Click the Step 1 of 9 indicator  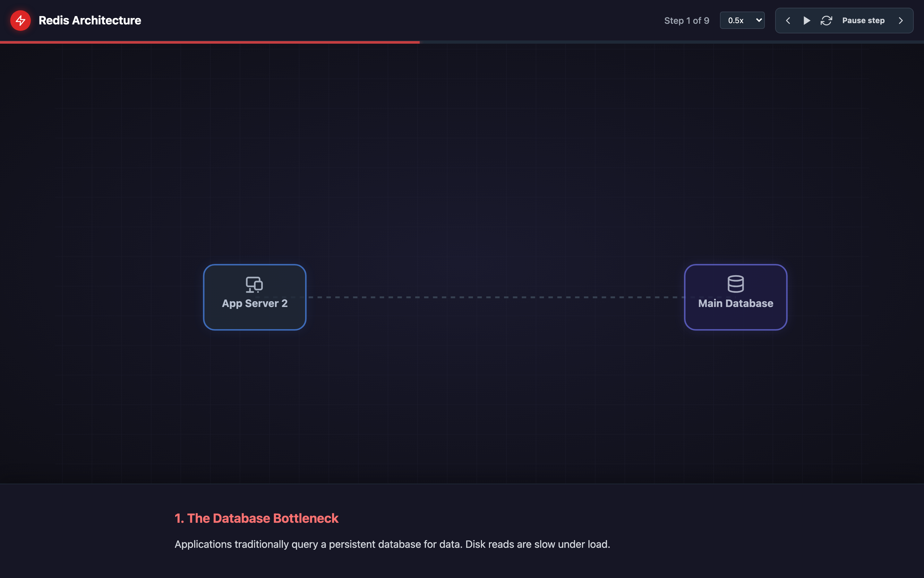687,21
